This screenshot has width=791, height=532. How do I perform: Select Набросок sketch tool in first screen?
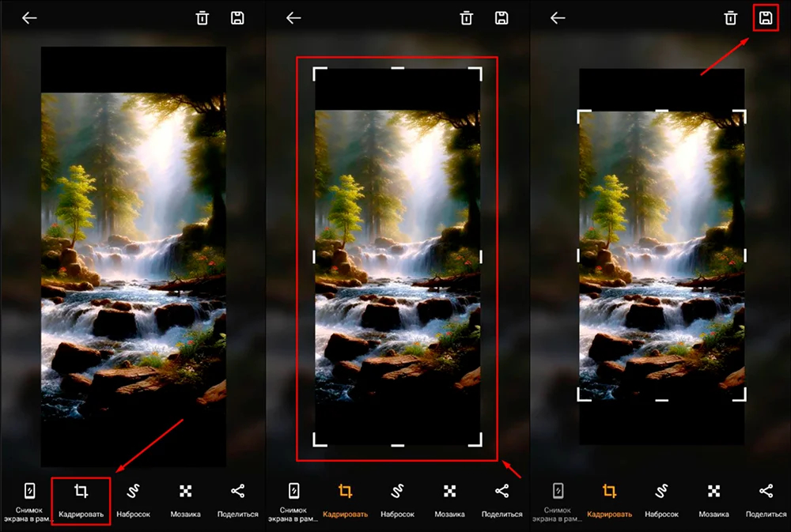(x=133, y=500)
